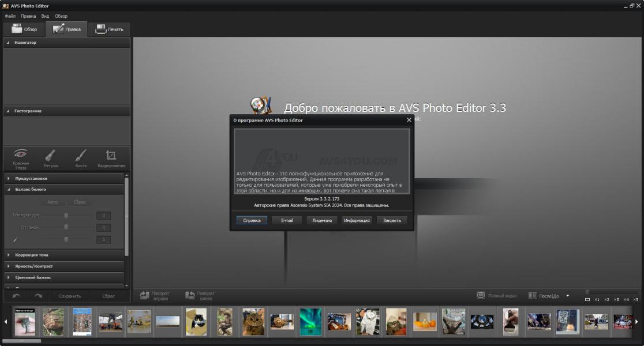Select the cat in cardboard box thumbnail
This screenshot has height=346, width=644.
click(x=196, y=322)
